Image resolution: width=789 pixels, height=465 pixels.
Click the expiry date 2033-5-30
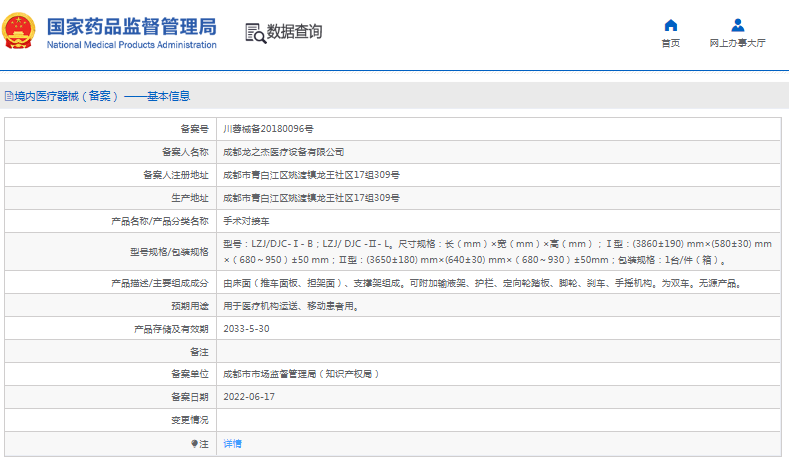(245, 329)
